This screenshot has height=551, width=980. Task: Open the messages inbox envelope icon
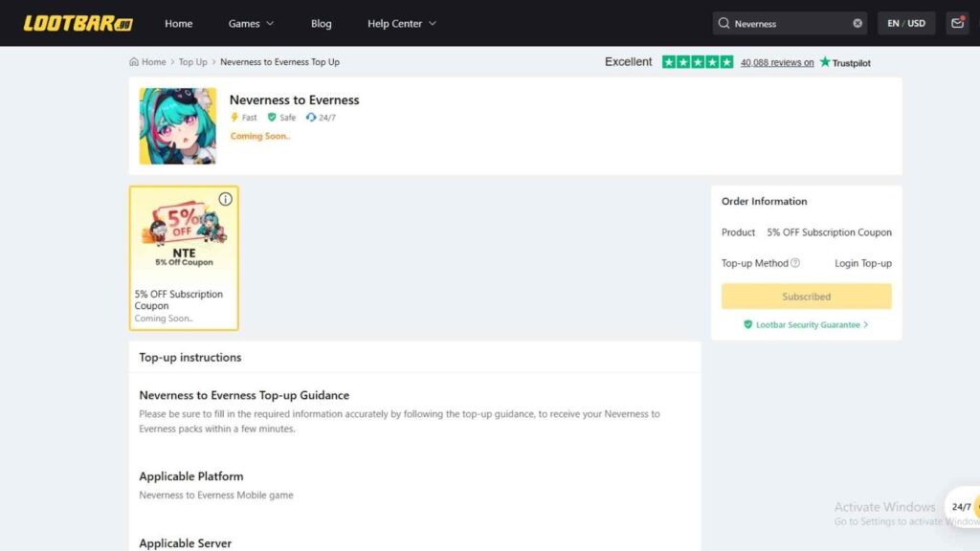[957, 23]
